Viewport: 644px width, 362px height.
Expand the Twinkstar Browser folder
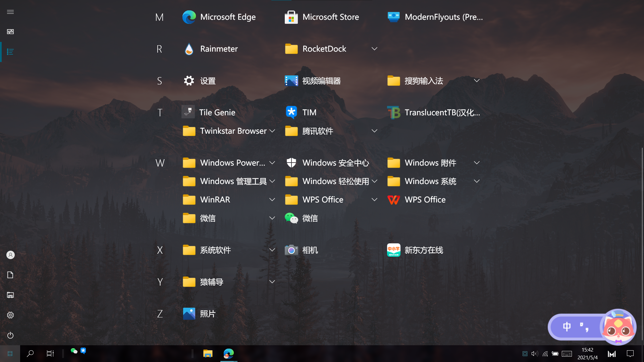(272, 131)
